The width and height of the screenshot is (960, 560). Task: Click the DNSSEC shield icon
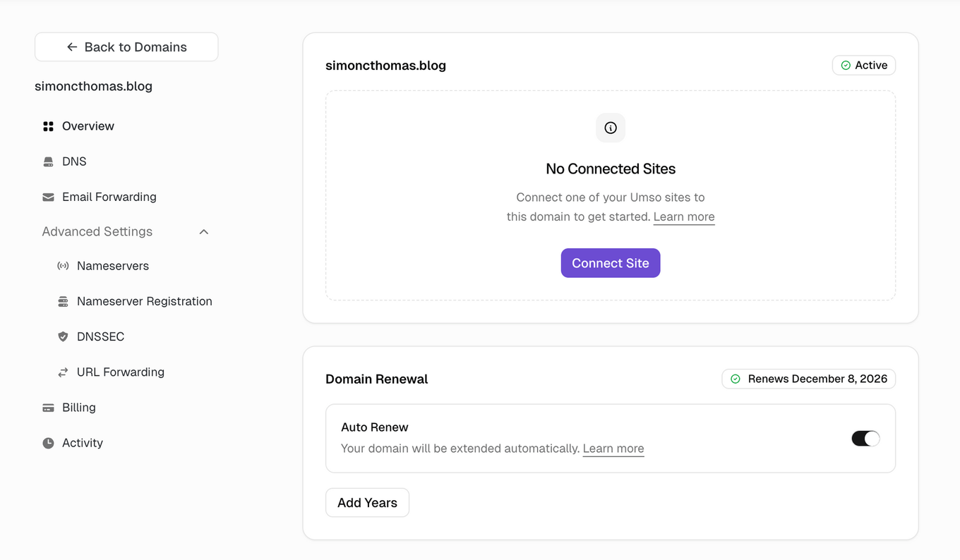pyautogui.click(x=64, y=336)
